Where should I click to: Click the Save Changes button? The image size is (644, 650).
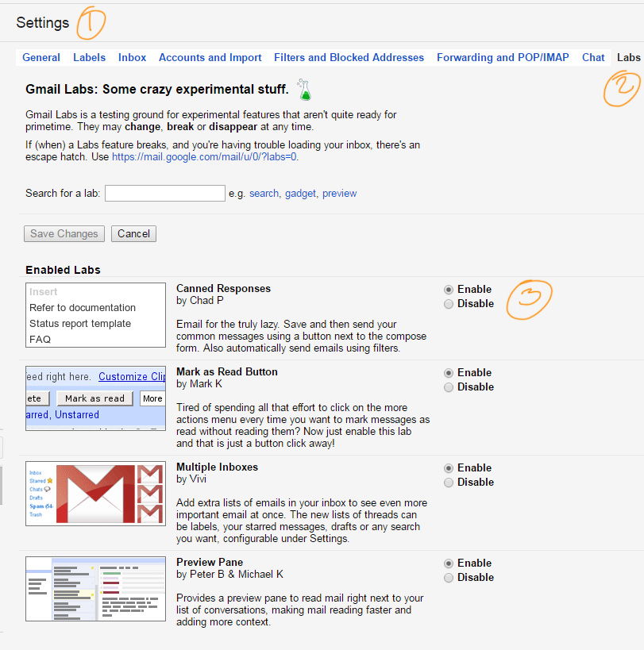[x=64, y=234]
